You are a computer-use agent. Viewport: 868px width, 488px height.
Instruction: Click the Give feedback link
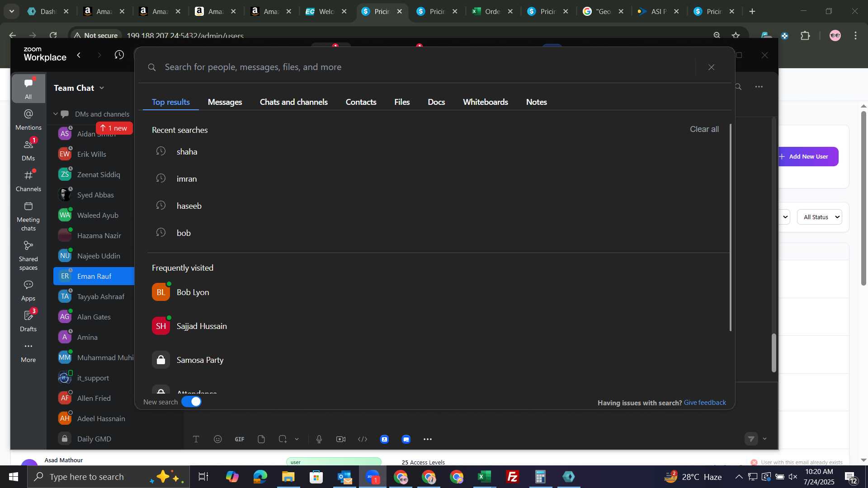[705, 403]
